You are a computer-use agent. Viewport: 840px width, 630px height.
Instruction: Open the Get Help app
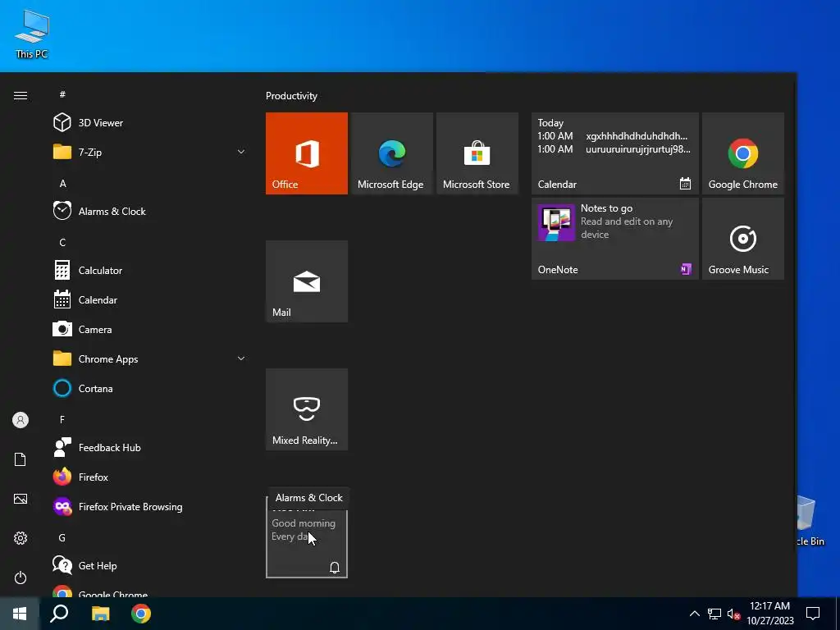coord(149,566)
